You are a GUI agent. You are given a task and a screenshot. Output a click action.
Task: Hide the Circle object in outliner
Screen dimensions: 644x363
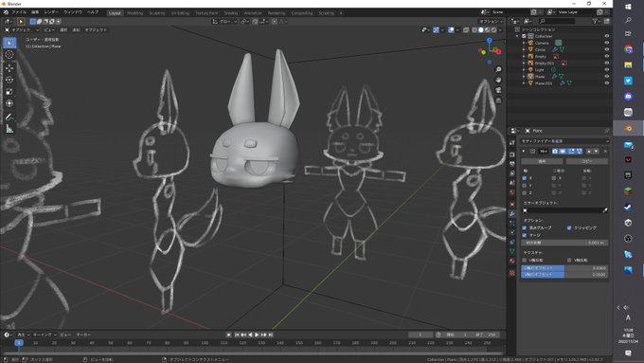pyautogui.click(x=607, y=49)
